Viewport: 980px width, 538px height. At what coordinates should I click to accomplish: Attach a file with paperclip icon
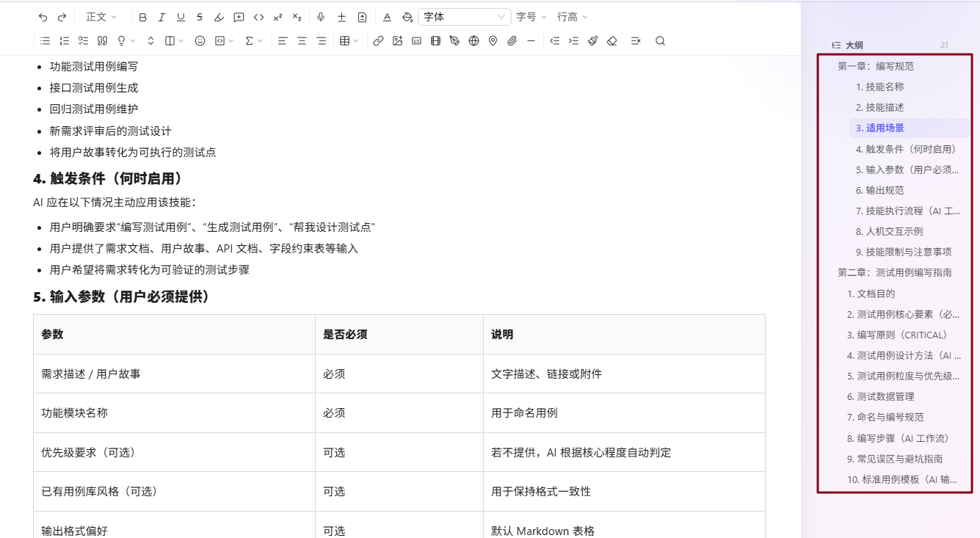point(512,41)
